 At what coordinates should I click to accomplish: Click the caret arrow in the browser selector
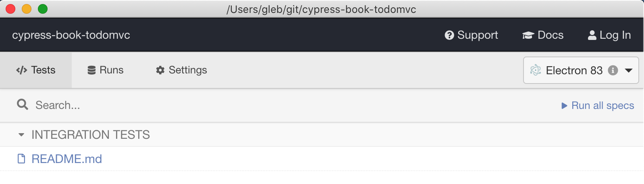coord(629,70)
